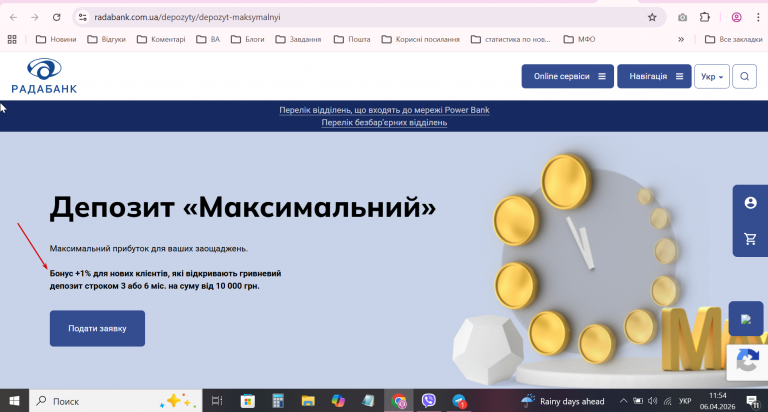Switch to Chrome in taskbar

pos(399,401)
